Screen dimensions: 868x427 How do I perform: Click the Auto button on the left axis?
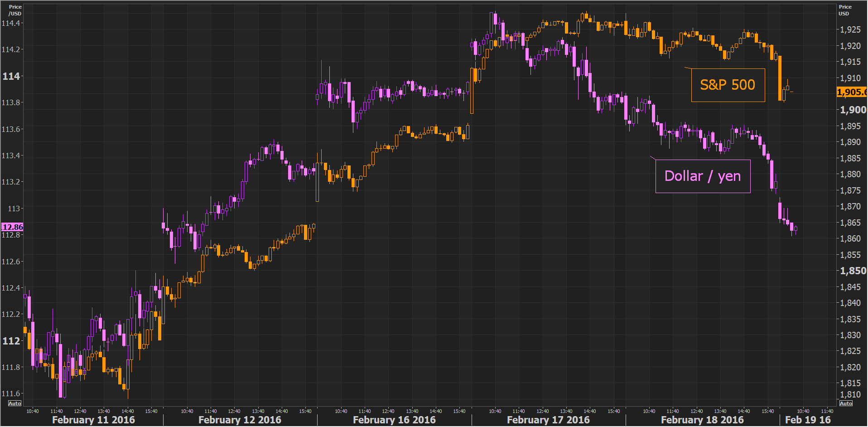15,403
